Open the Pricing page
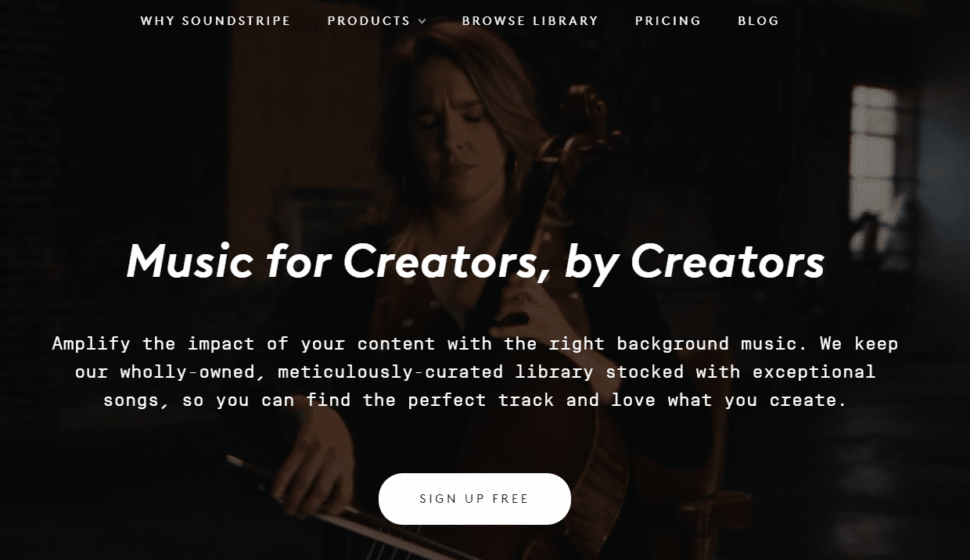 click(668, 21)
